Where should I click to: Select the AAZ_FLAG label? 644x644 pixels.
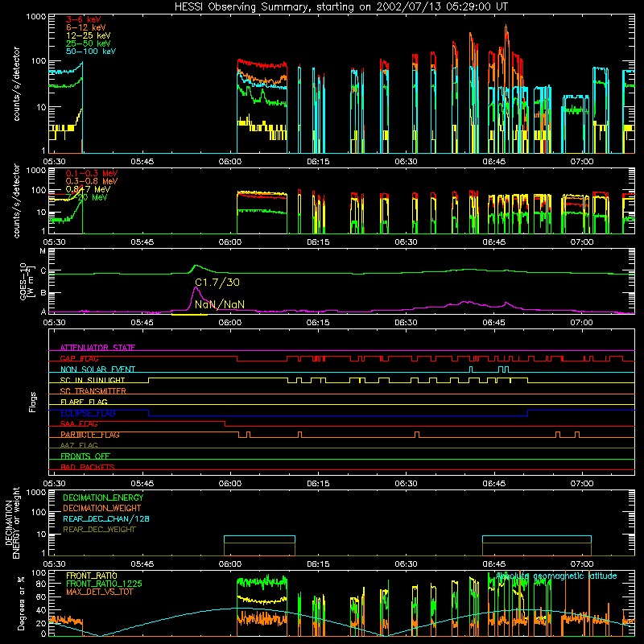point(79,445)
